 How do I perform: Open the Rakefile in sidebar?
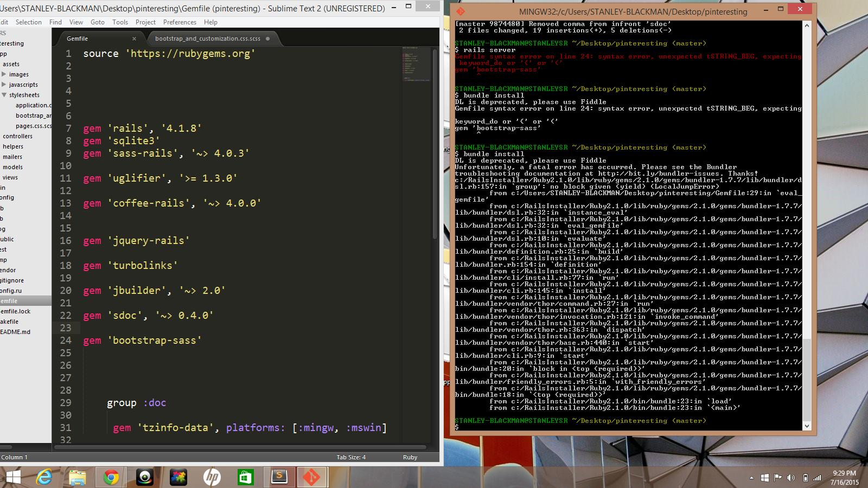(x=9, y=322)
